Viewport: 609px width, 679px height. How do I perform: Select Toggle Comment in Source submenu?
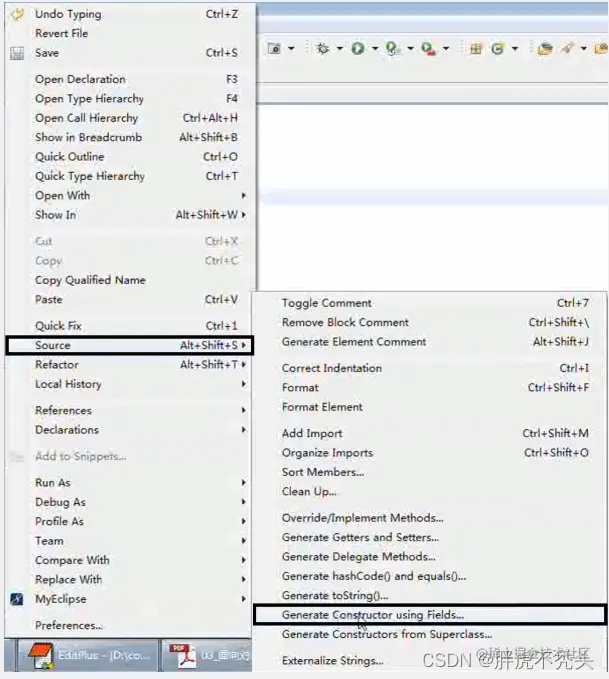pyautogui.click(x=430, y=303)
